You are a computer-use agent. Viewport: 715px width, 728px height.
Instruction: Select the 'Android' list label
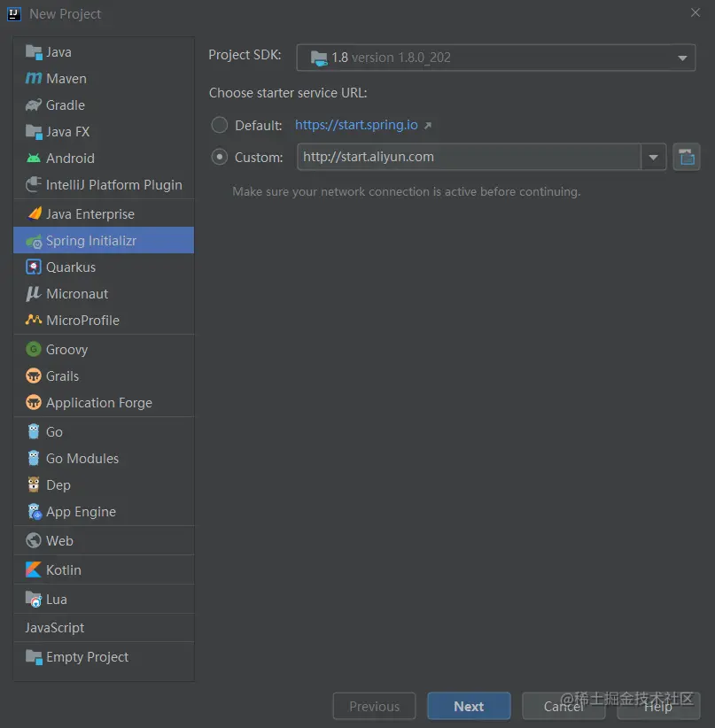(x=70, y=159)
